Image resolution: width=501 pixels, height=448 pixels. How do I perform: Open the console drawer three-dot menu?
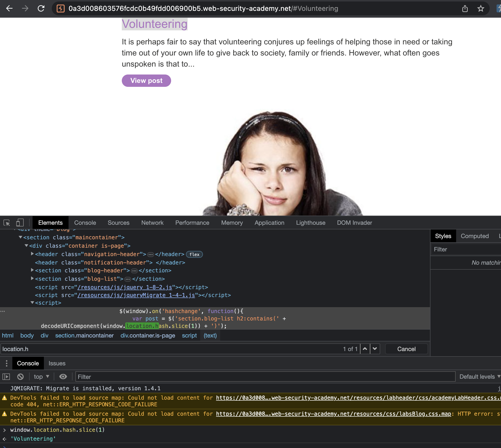[7, 363]
